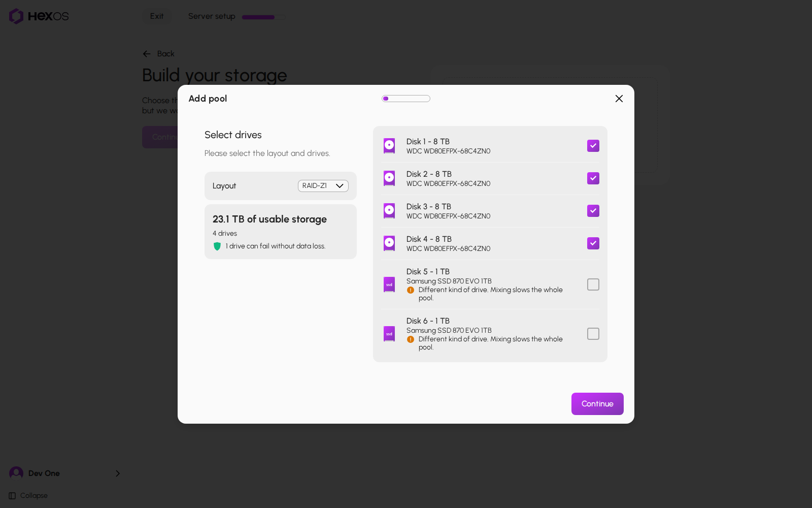This screenshot has height=508, width=812.
Task: Click the Dev One avatar icon
Action: 16,473
